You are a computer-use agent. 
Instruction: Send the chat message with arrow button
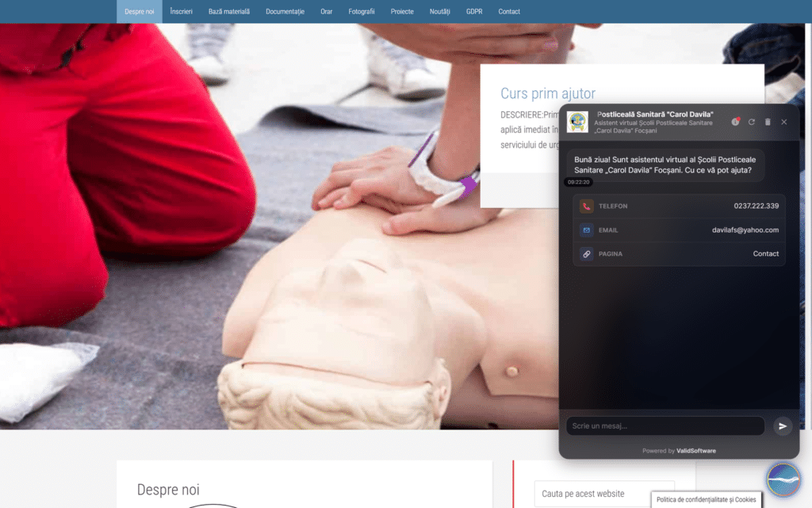click(783, 426)
